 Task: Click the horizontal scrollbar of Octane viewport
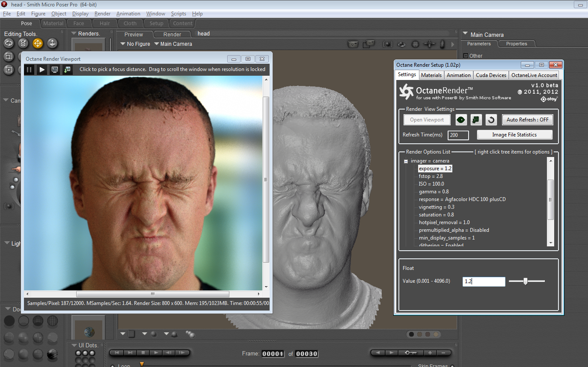152,294
